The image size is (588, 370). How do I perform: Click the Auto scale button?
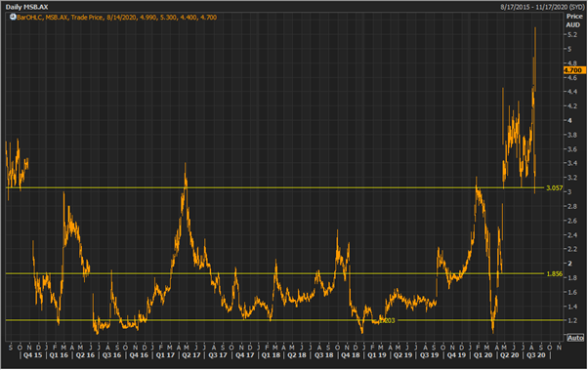pos(575,338)
